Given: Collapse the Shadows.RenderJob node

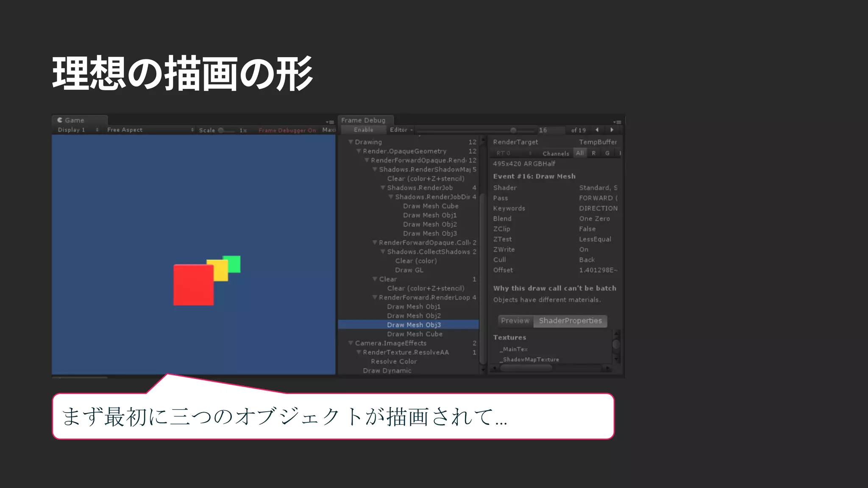Looking at the screenshot, I should (383, 188).
